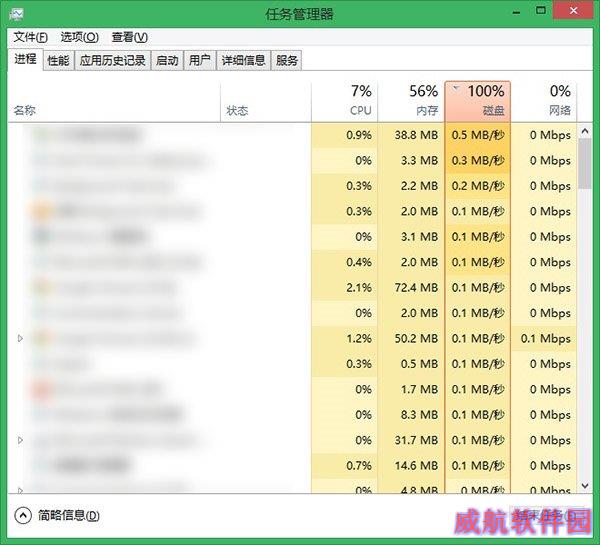This screenshot has width=600, height=545.
Task: Open the 用户 tab
Action: [x=200, y=60]
